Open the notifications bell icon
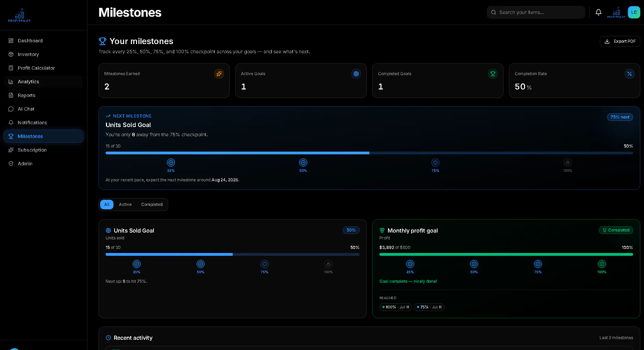 tap(599, 12)
